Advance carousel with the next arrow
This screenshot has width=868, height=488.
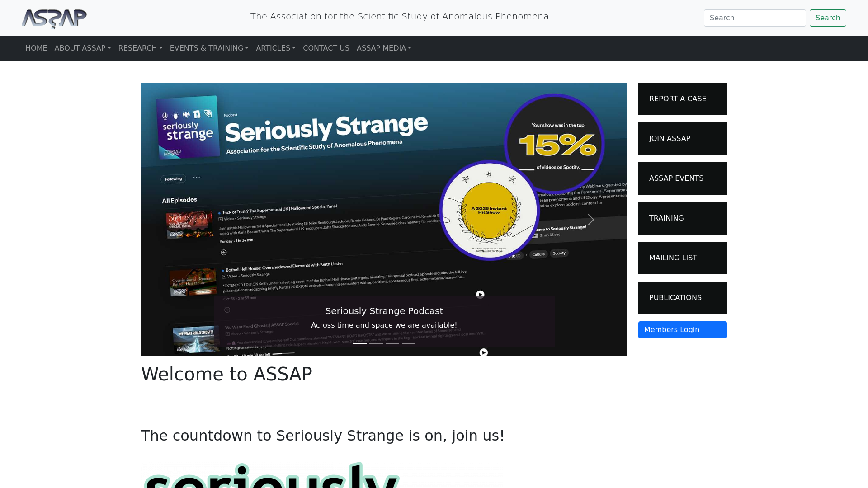(x=590, y=220)
